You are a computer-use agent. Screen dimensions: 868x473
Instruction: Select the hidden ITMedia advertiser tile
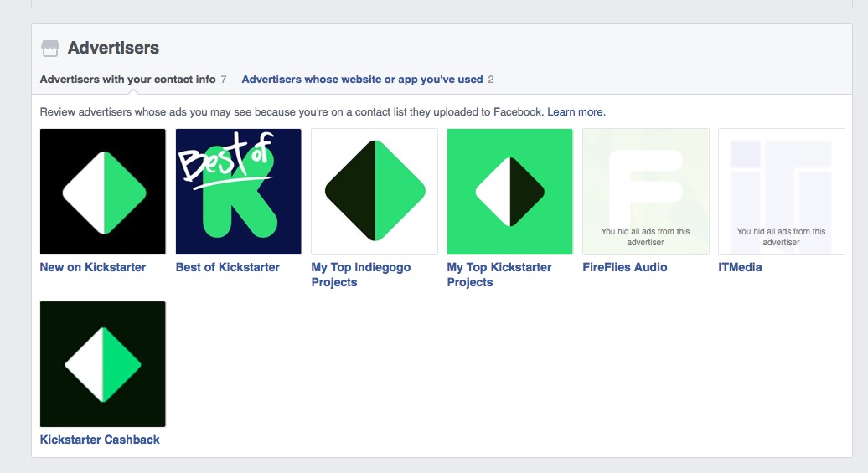(781, 192)
